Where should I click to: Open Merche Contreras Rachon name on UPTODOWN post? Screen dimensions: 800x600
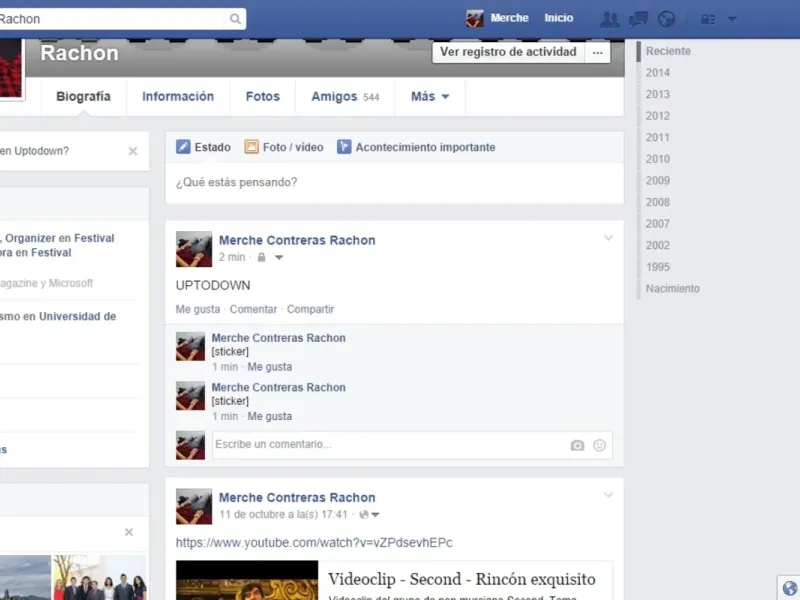297,240
